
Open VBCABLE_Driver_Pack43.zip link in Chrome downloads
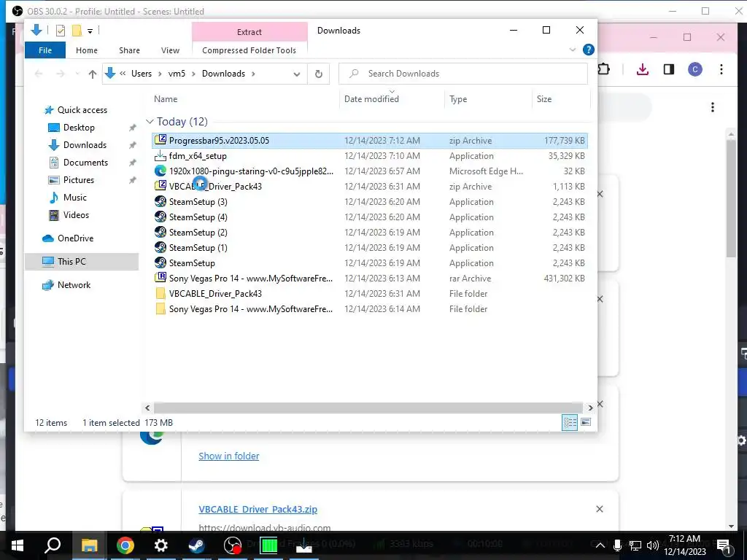pyautogui.click(x=258, y=510)
